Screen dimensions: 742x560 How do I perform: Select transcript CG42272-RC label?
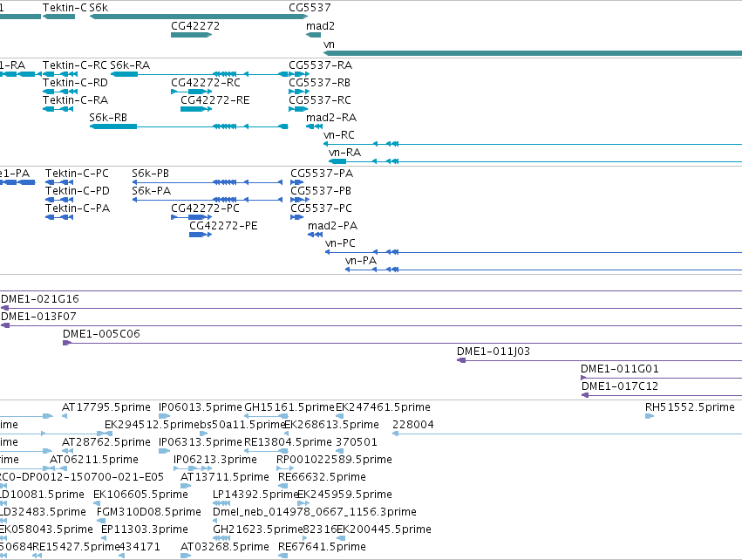206,83
